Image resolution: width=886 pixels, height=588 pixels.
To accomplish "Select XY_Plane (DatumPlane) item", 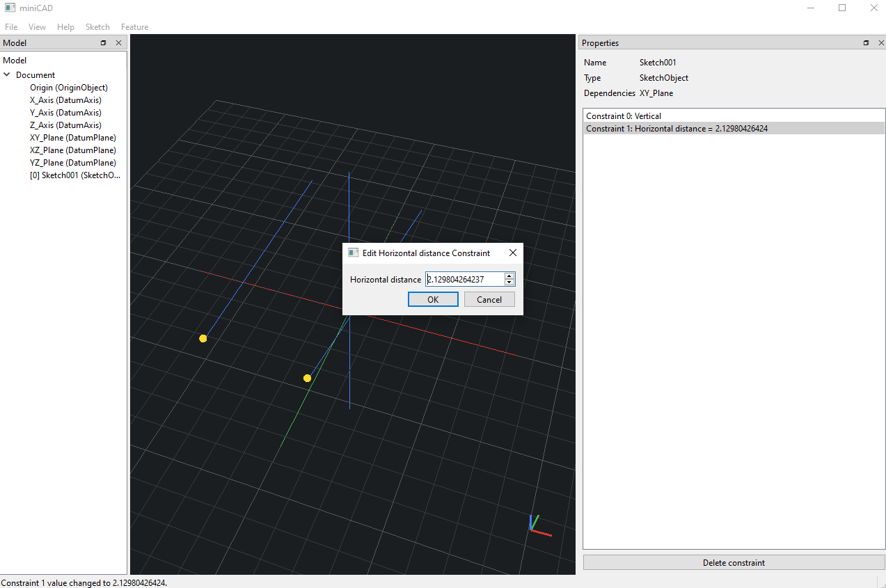I will pyautogui.click(x=73, y=138).
